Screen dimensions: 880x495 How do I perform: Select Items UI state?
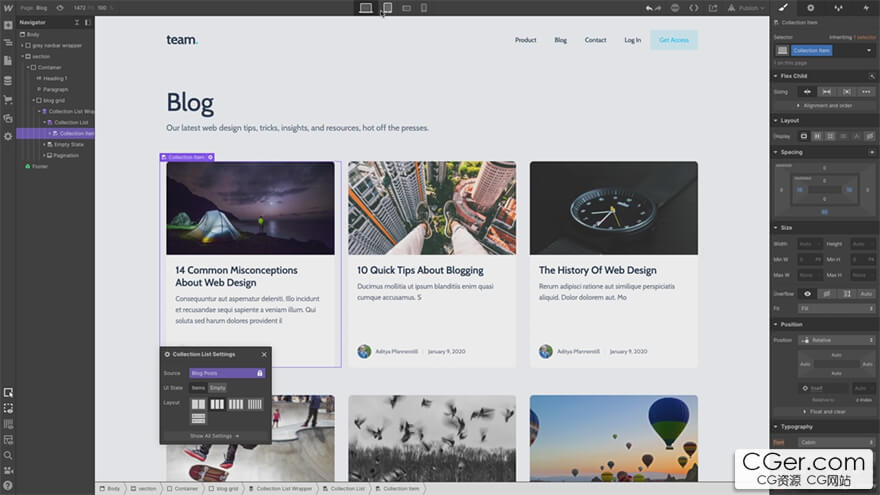click(x=198, y=388)
